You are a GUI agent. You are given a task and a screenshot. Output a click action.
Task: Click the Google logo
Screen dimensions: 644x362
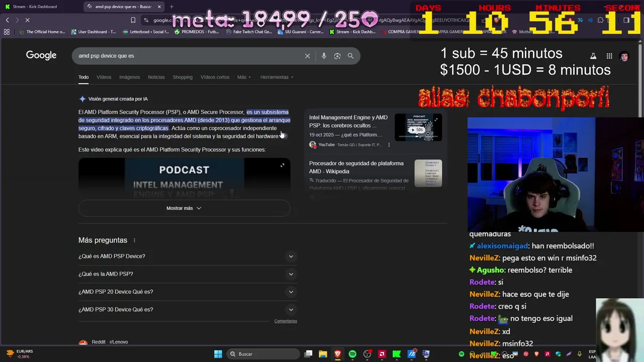click(x=41, y=55)
